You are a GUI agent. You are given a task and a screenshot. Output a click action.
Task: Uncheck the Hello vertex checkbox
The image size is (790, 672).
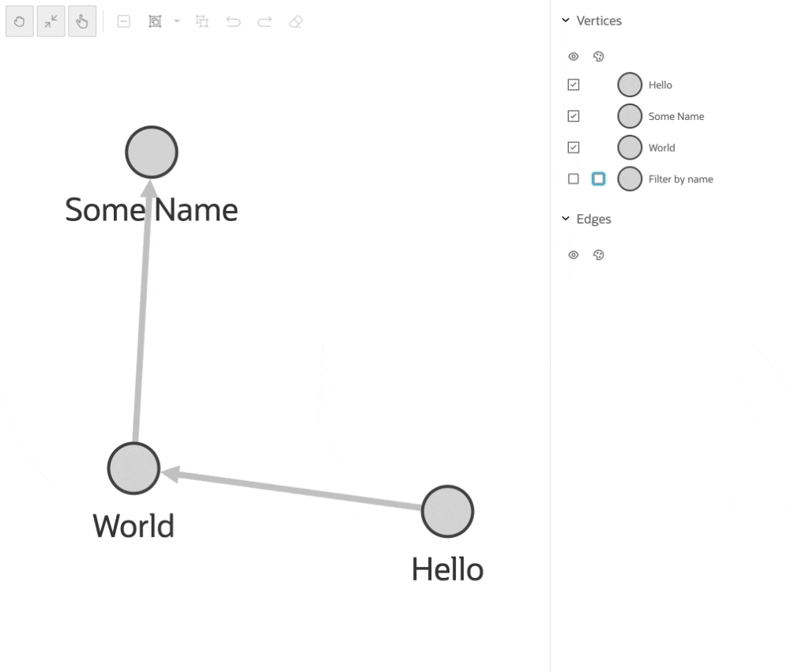pos(573,84)
